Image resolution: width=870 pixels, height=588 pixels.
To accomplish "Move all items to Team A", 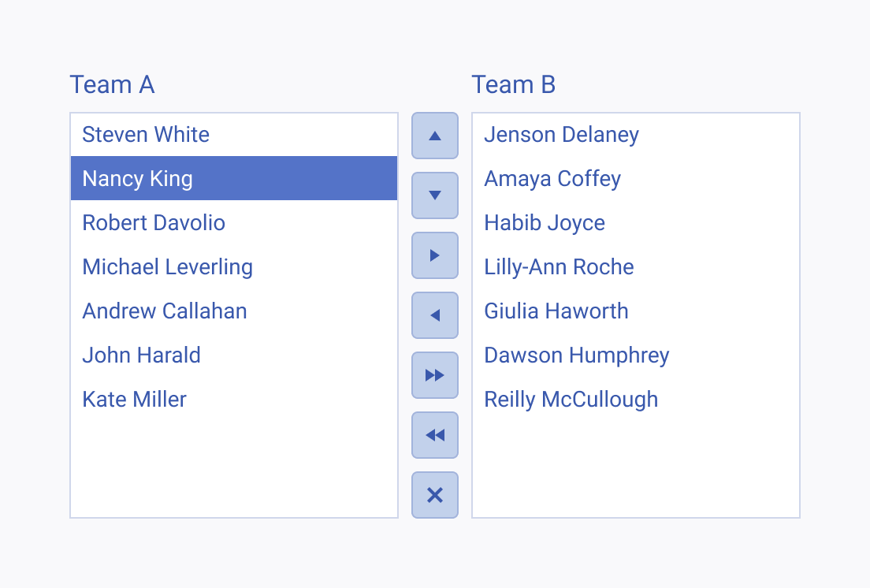I will point(435,435).
